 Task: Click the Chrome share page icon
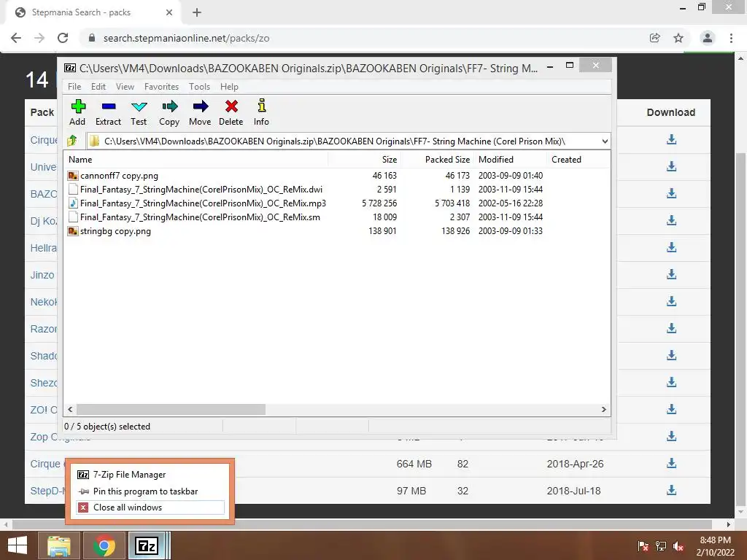pyautogui.click(x=655, y=38)
